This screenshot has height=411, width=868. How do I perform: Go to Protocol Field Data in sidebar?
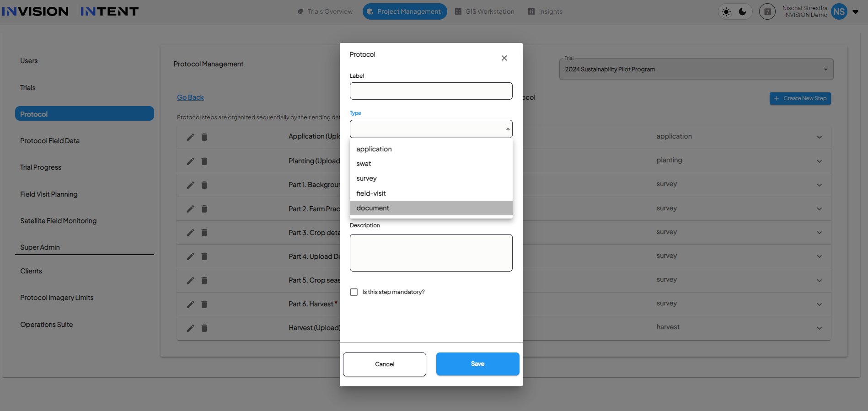pos(50,141)
